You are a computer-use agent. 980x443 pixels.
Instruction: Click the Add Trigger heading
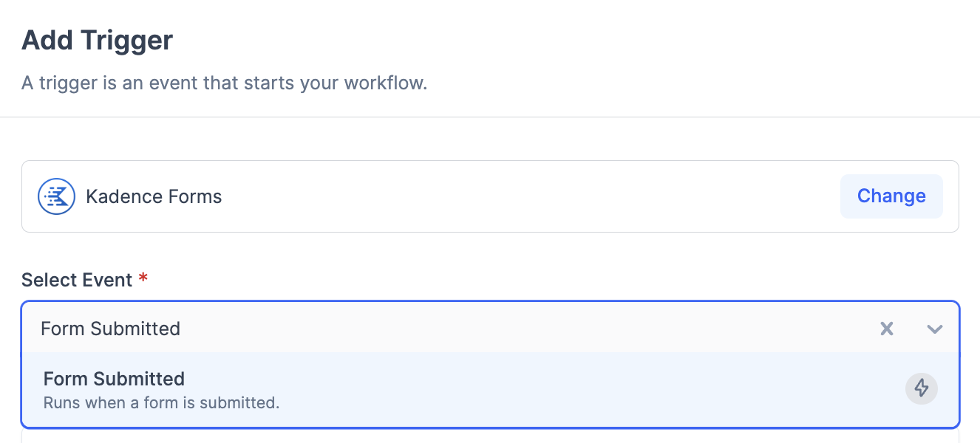pos(97,40)
